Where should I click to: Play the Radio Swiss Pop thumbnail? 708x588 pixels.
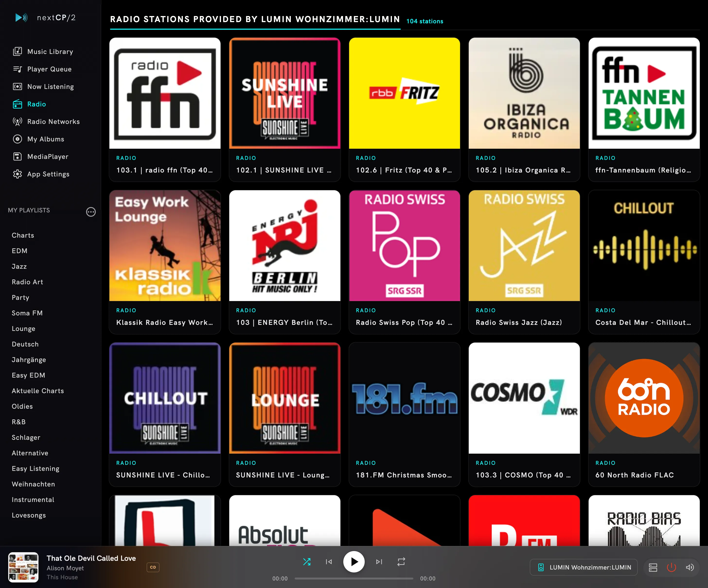coord(405,246)
